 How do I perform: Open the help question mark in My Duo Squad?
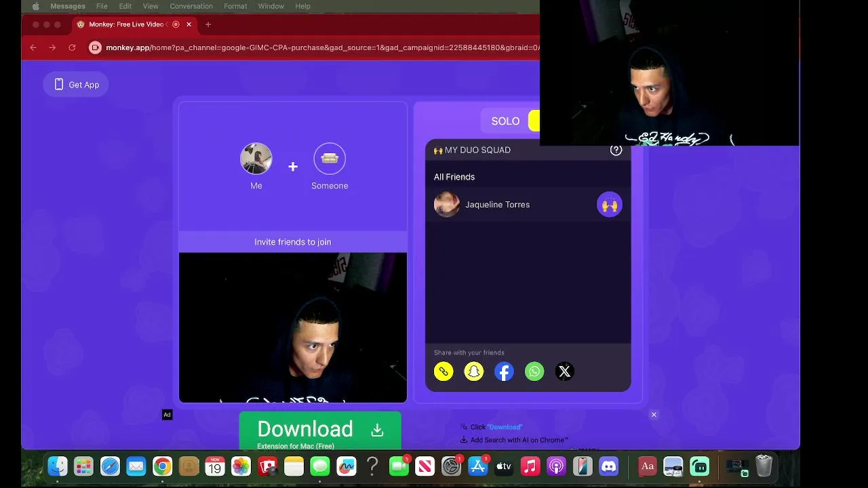click(616, 150)
